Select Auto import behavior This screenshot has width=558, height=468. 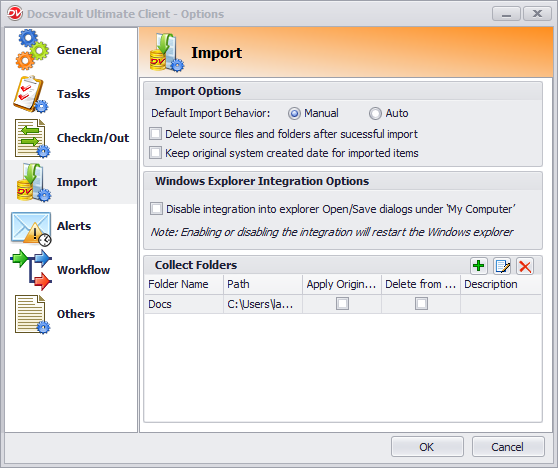(x=375, y=113)
